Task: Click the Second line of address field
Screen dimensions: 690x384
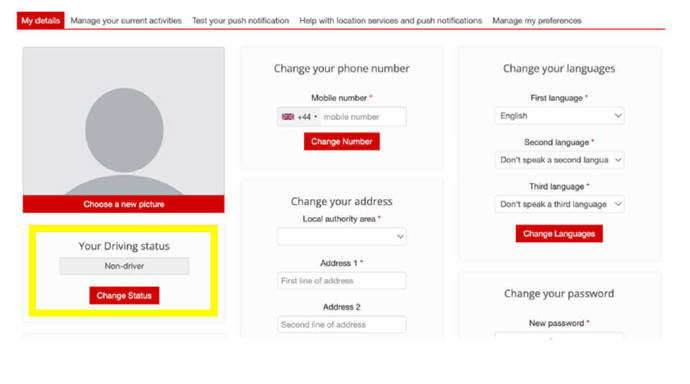Action: click(341, 325)
